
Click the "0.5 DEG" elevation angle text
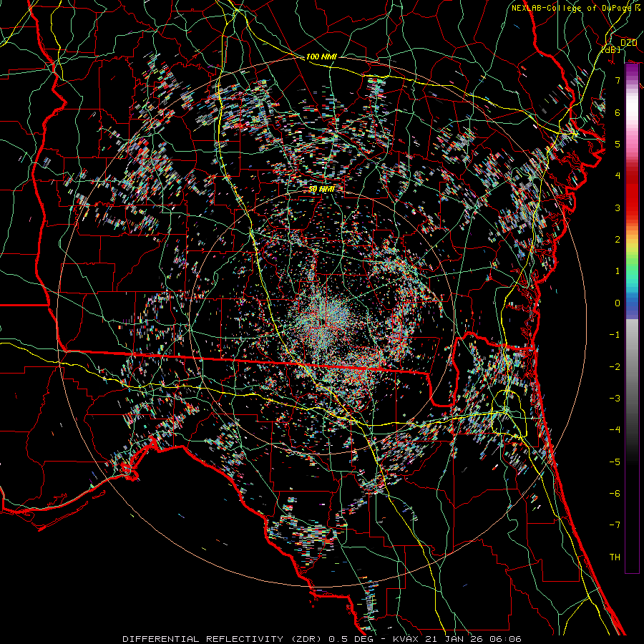click(x=351, y=639)
